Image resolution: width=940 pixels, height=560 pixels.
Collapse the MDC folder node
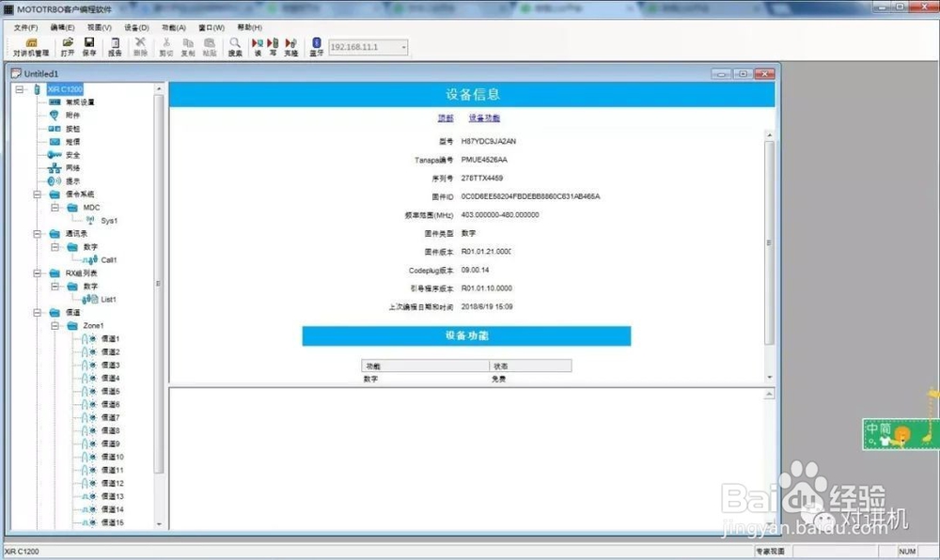[55, 208]
